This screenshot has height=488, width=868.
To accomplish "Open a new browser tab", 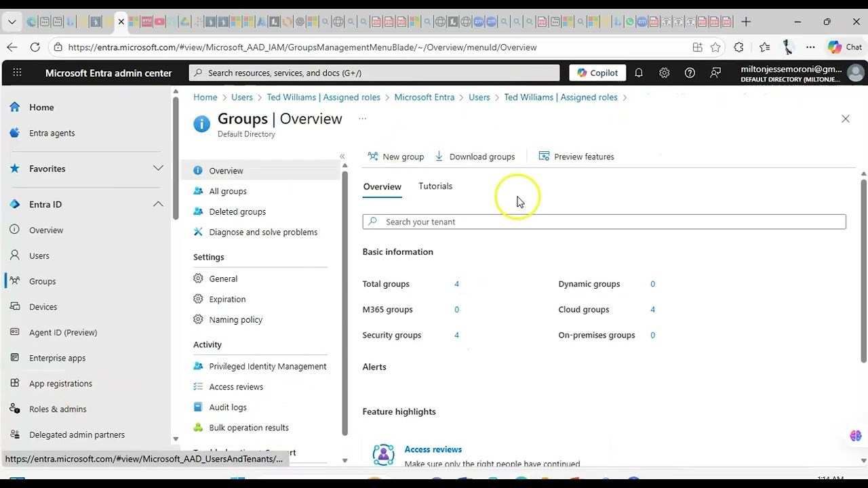I will point(746,22).
